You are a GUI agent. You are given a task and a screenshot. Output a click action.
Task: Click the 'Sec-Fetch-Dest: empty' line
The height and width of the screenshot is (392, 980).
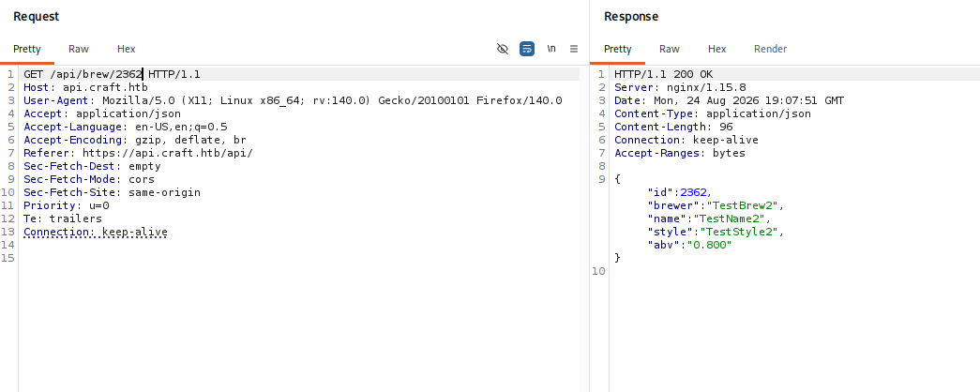pos(92,166)
